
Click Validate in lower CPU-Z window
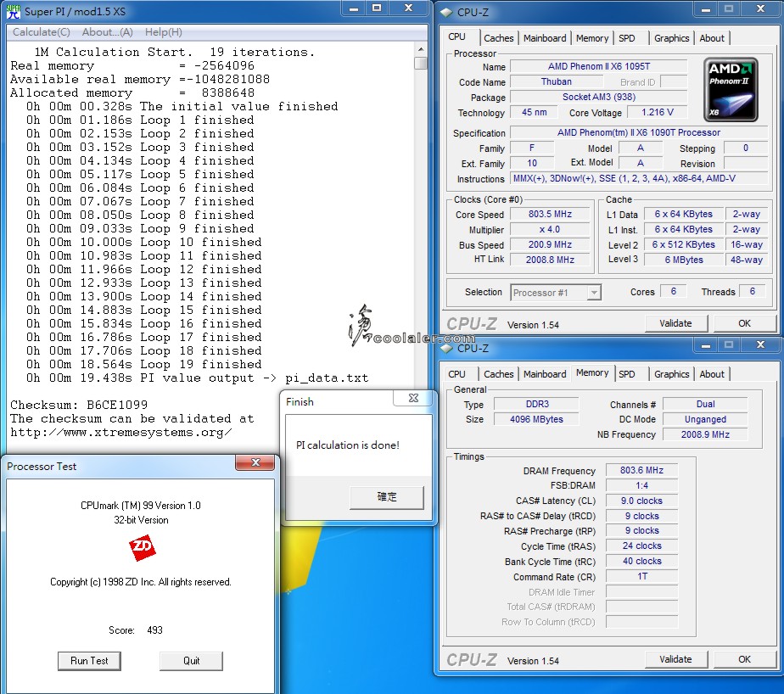pyautogui.click(x=675, y=659)
